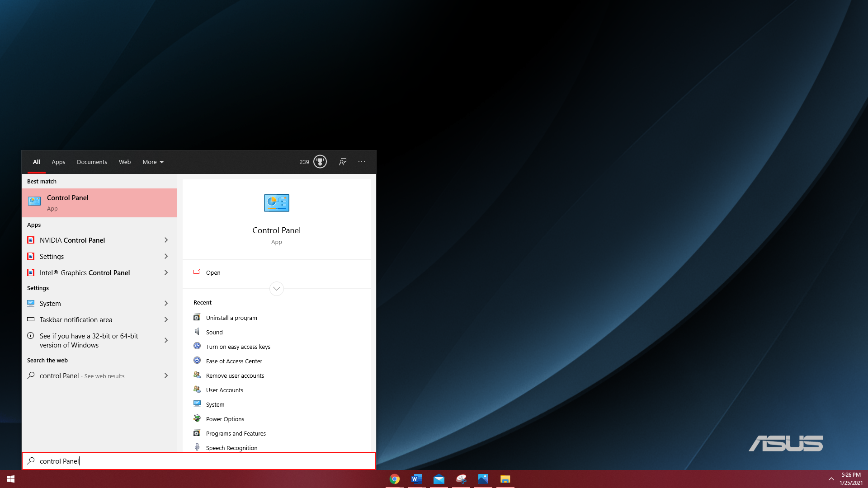Expand Intel Graphics Control Panel arrow
The height and width of the screenshot is (488, 868).
click(166, 272)
